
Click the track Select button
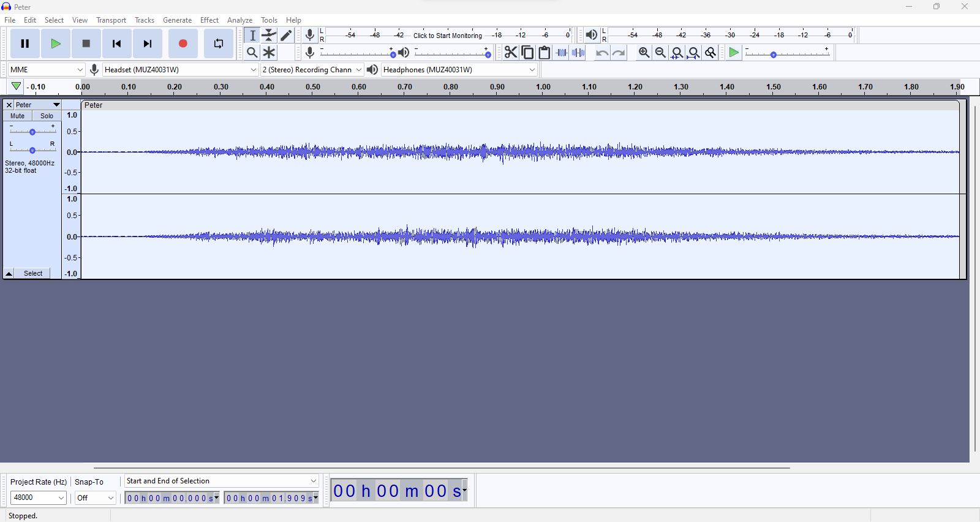click(x=33, y=273)
